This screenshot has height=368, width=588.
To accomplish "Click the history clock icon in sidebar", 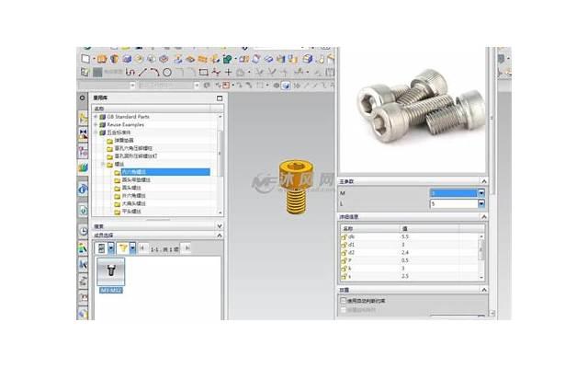I will tap(83, 230).
